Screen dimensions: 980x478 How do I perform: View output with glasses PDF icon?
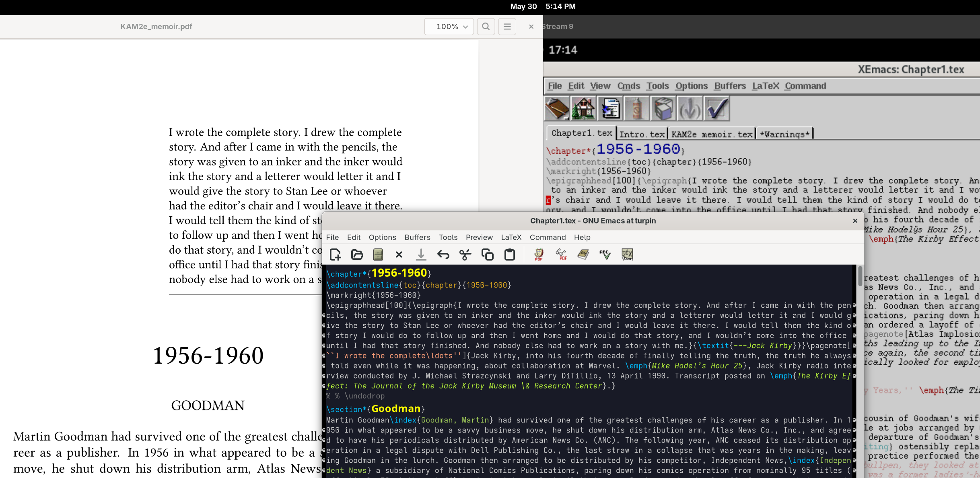click(561, 255)
